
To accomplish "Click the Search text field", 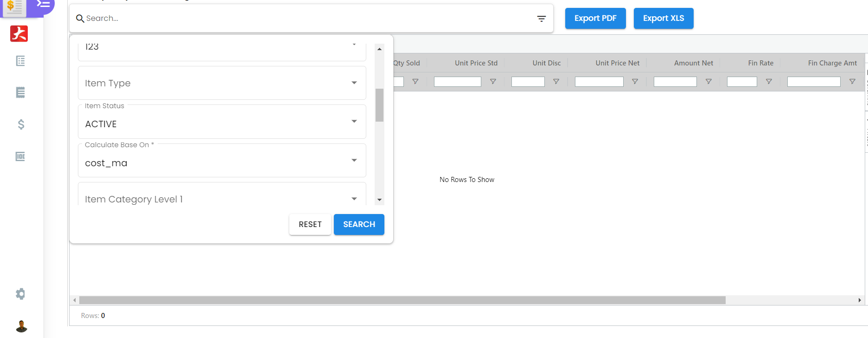I will click(x=306, y=19).
